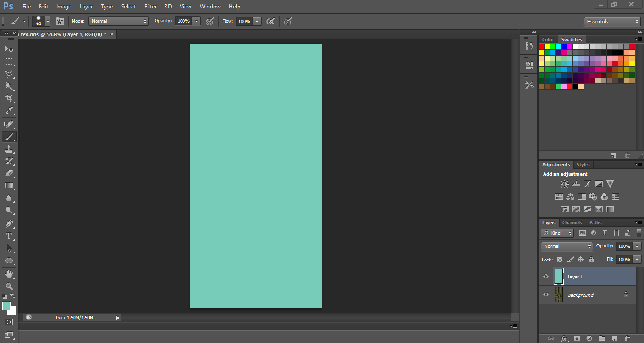The image size is (644, 343).
Task: Select the Eyedropper tool
Action: pyautogui.click(x=9, y=111)
